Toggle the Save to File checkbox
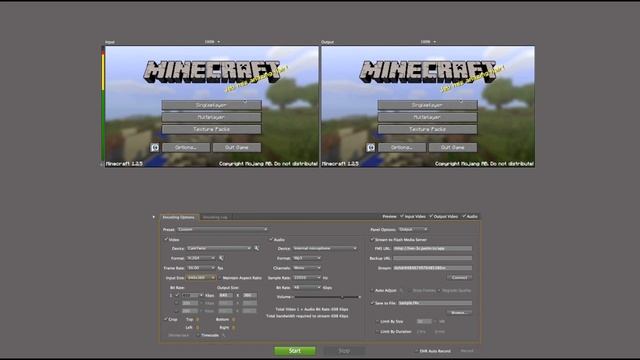The image size is (640, 360). 372,303
